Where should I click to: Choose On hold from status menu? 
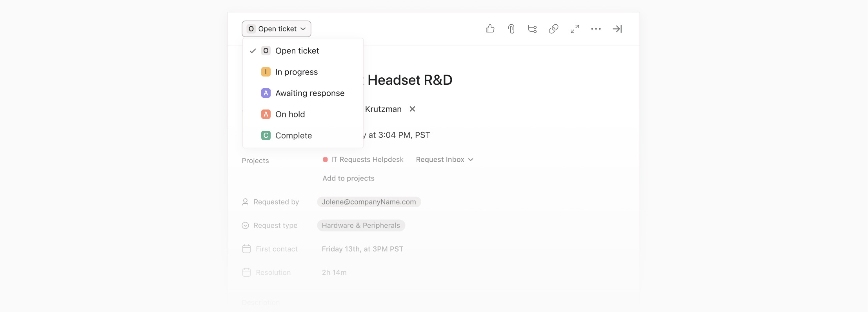pos(303,114)
